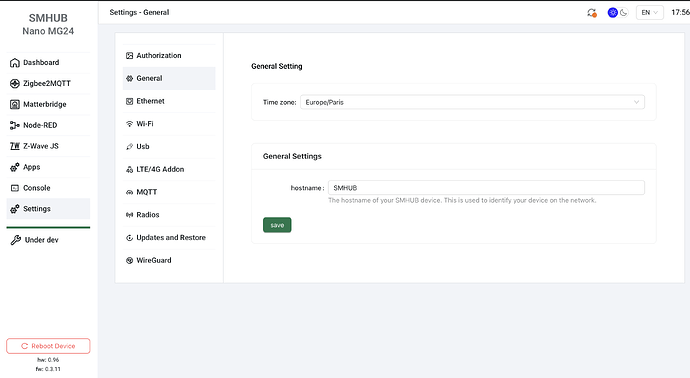Click the hostname input field
The image size is (690, 378).
point(486,188)
